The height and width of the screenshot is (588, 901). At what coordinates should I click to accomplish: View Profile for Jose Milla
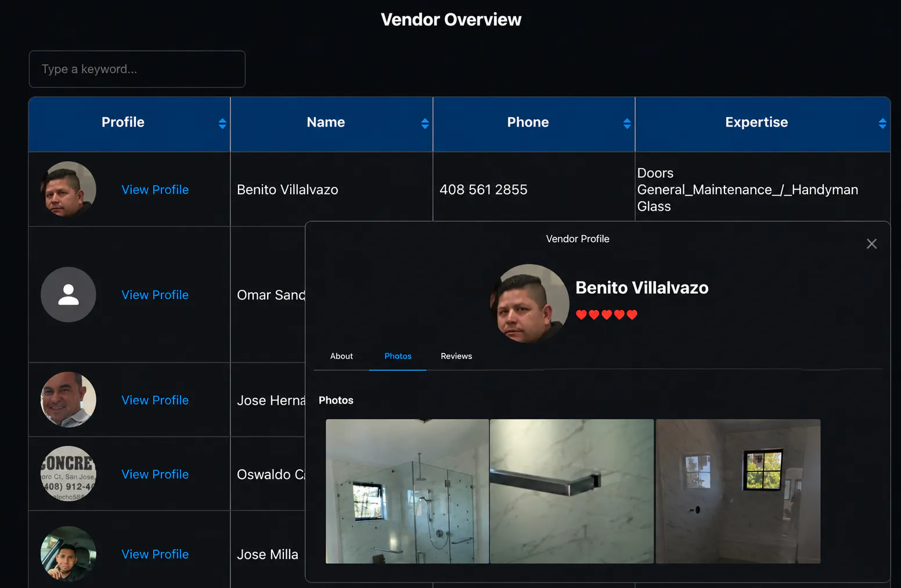point(155,554)
